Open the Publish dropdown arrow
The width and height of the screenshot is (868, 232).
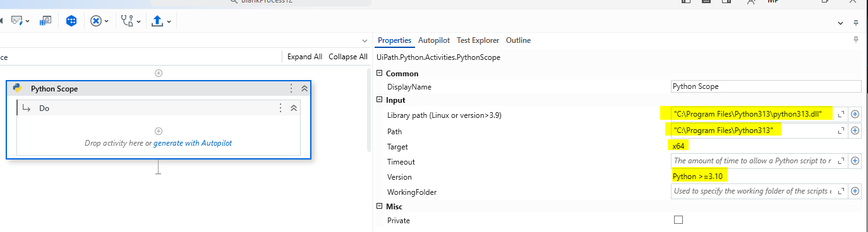pos(169,21)
